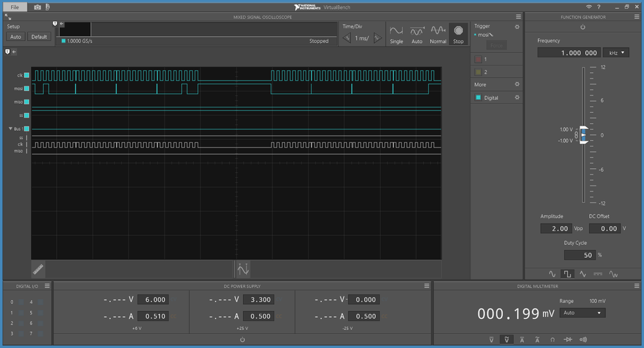Screen dimensions: 644x348
Task: Toggle the Digital channels
Action: [478, 98]
